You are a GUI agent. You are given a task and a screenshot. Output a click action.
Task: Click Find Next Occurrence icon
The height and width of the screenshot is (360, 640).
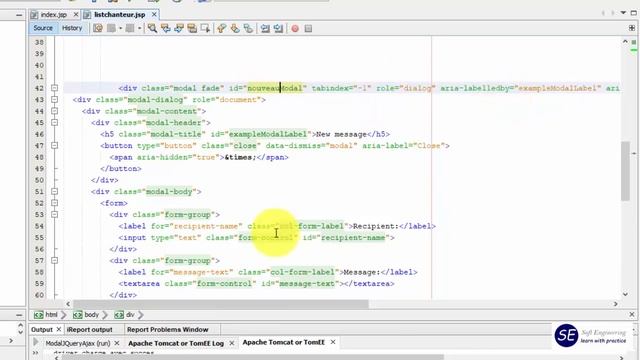click(179, 28)
